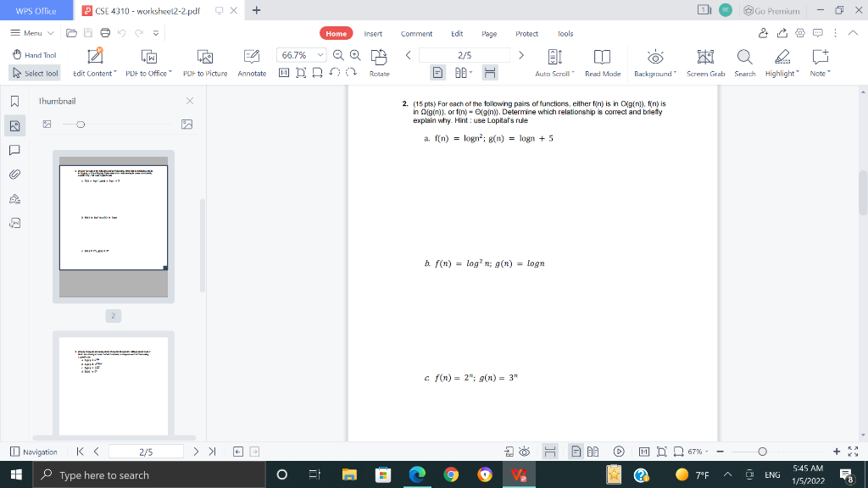
Task: Click the Annotate tool
Action: click(251, 61)
